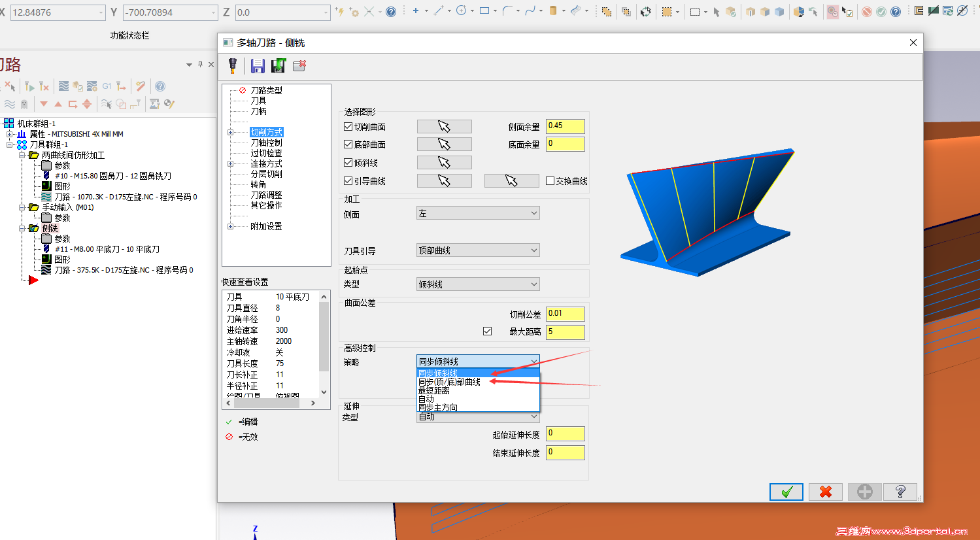
Task: Collapse the 两曲线间仿形加工 operation
Action: [22, 155]
